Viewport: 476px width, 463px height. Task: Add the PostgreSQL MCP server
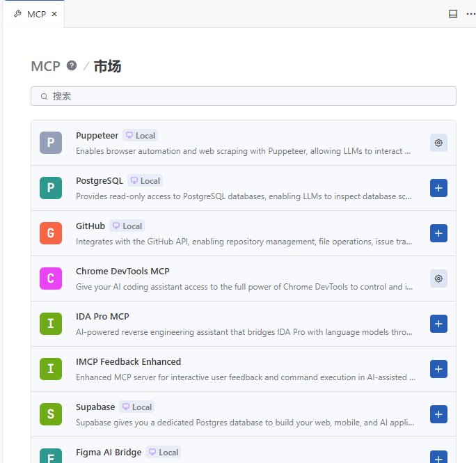(x=438, y=188)
